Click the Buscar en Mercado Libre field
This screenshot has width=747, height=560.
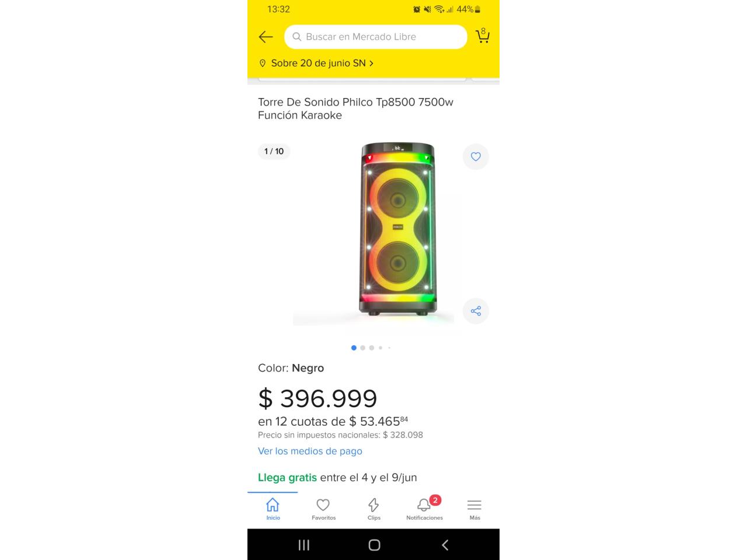[376, 37]
